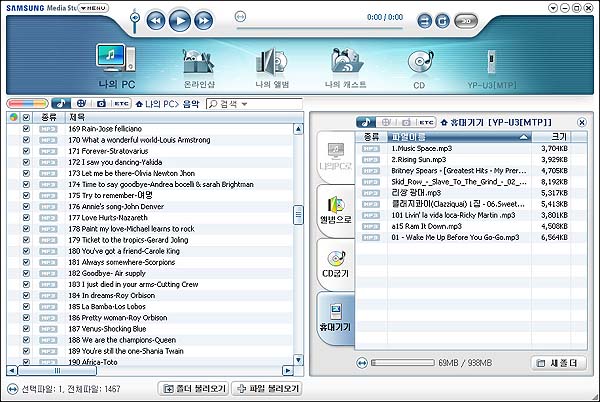Close the 휴대기기 panel with X button
This screenshot has width=600, height=402.
tap(582, 122)
